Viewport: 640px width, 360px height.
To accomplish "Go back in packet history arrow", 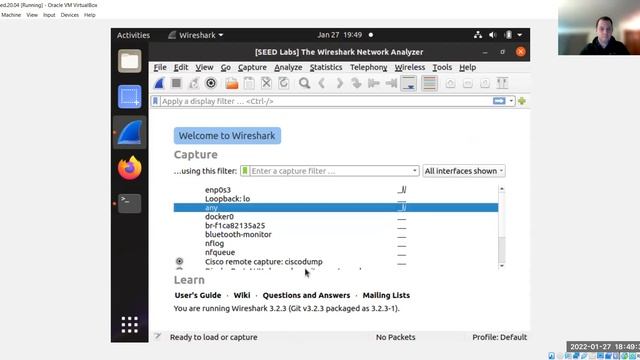I will coord(322,83).
